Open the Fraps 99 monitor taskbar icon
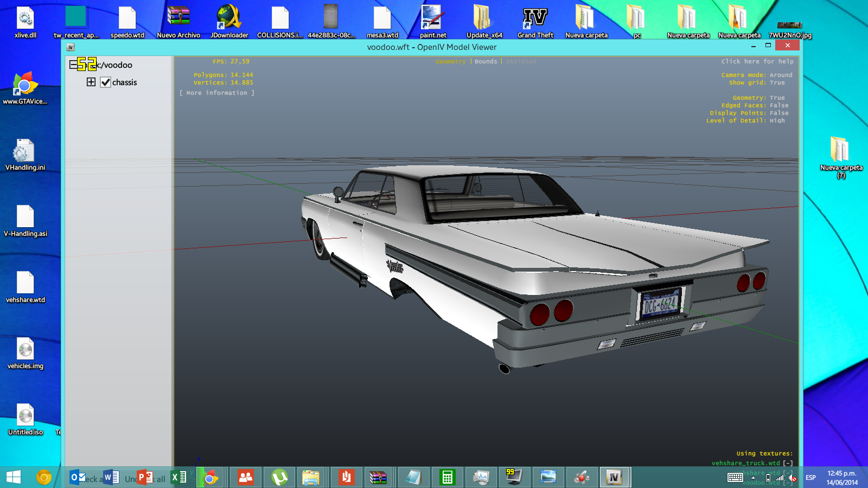 513,477
